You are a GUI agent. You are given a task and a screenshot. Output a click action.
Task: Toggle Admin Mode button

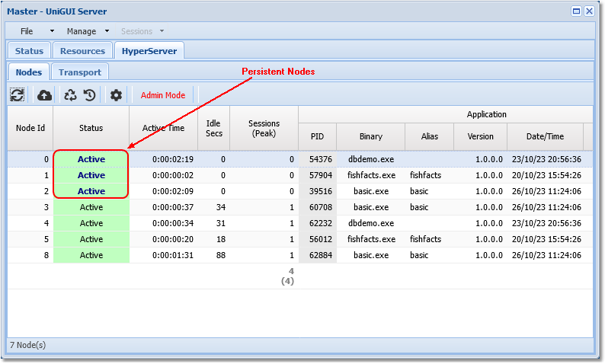pyautogui.click(x=163, y=95)
